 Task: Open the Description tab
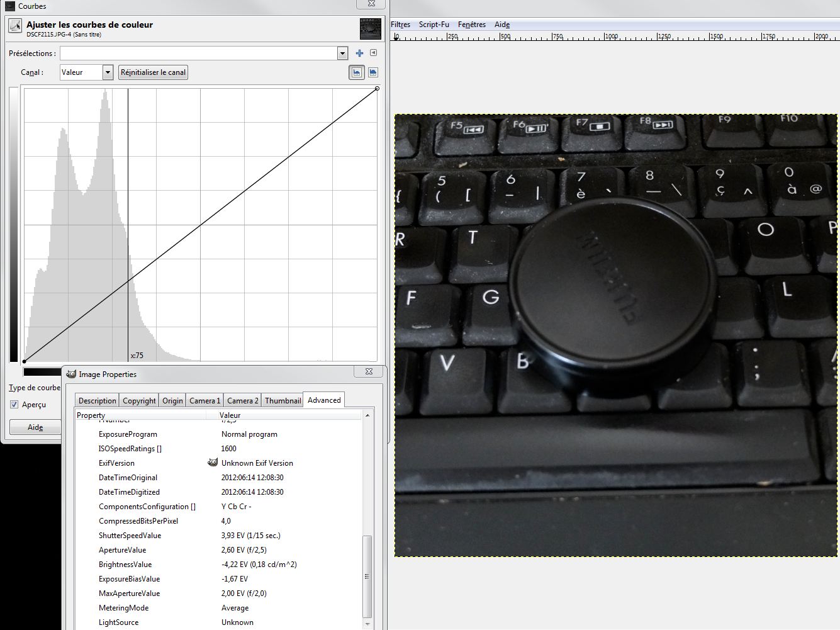pyautogui.click(x=97, y=401)
